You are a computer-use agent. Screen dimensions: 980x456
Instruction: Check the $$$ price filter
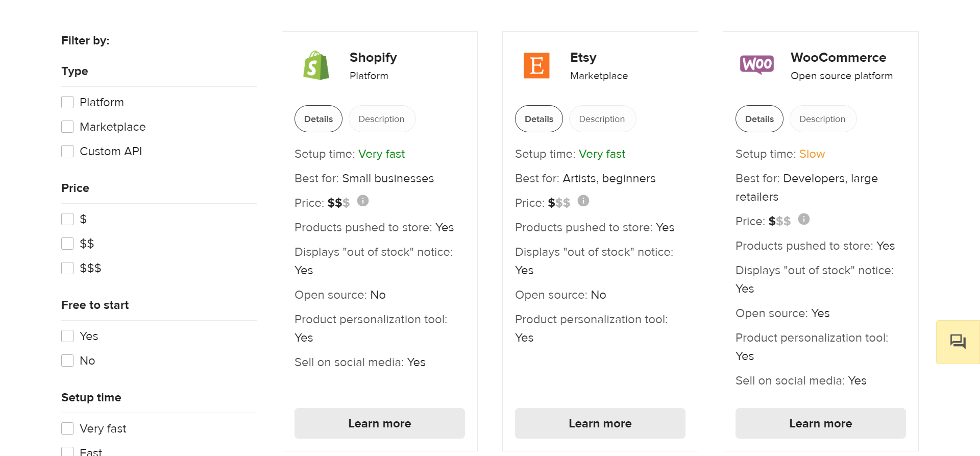point(67,268)
